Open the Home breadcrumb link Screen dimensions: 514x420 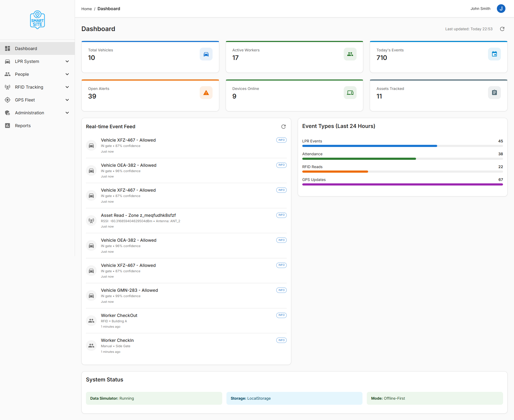[86, 9]
